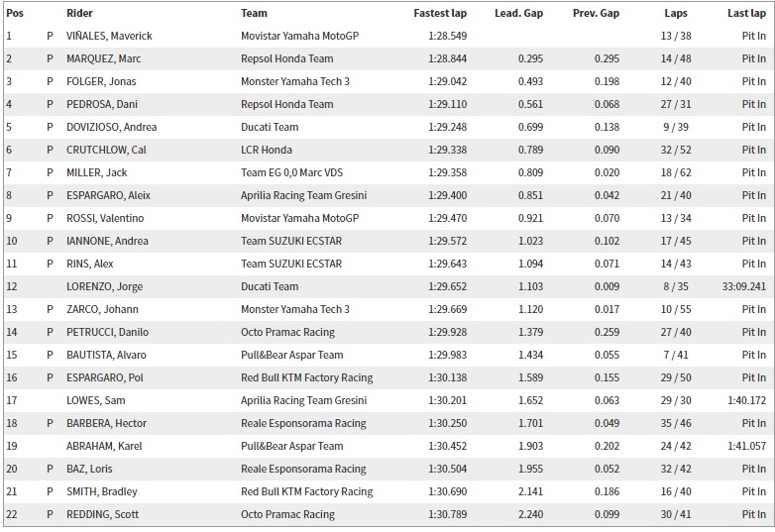Select rider VIÑALES, Maverick
This screenshot has height=532, width=775.
pos(109,36)
